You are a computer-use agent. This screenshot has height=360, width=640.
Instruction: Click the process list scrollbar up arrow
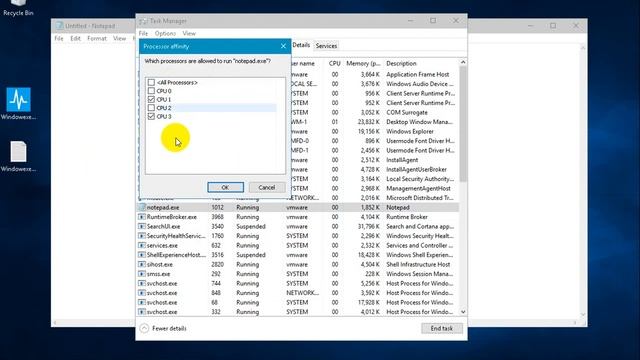tap(463, 62)
